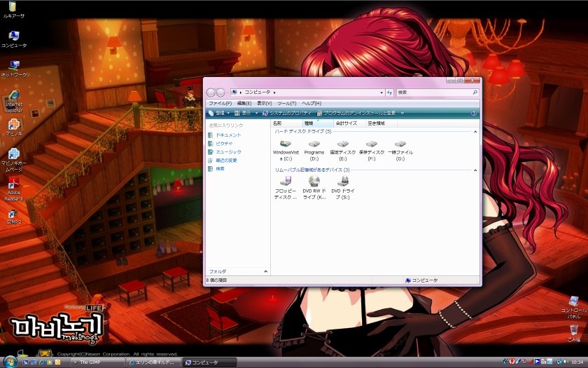Open the WindowsVista (C:) drive icon
Image resolution: width=588 pixels, height=368 pixels.
pyautogui.click(x=286, y=151)
